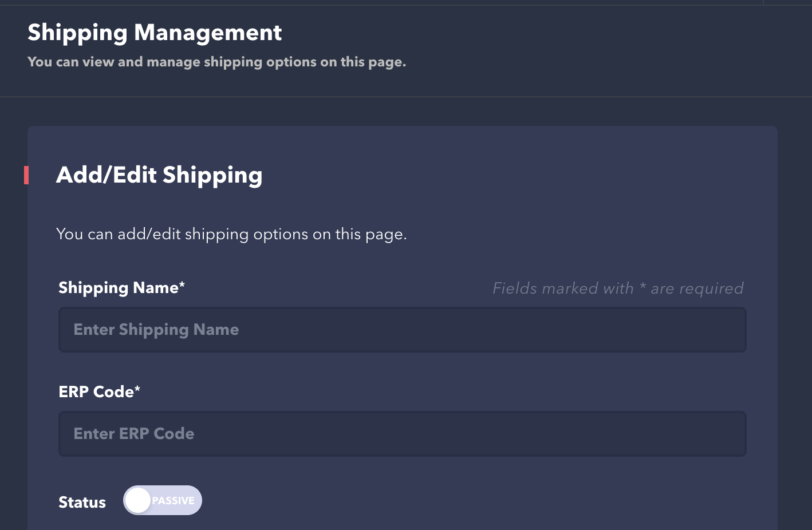Select the Add/Edit Shipping heading
812x530 pixels.
pos(159,175)
